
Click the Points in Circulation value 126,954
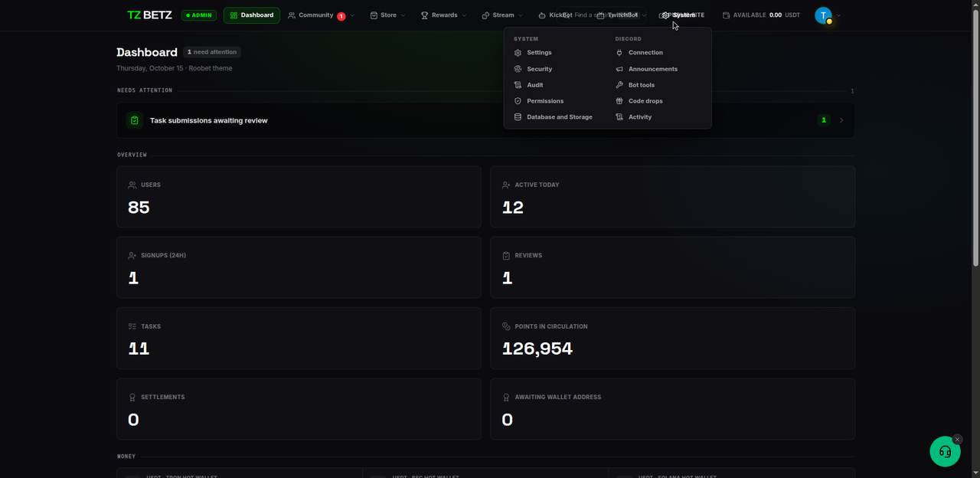click(537, 349)
